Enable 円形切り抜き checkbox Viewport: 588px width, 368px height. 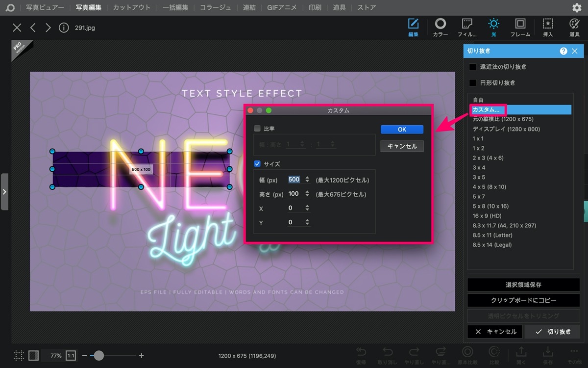coord(473,83)
